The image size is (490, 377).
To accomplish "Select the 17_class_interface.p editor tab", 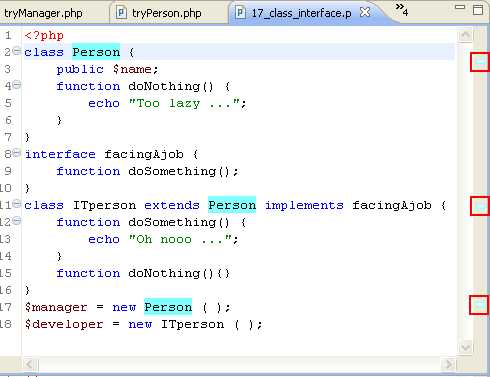I will click(301, 13).
